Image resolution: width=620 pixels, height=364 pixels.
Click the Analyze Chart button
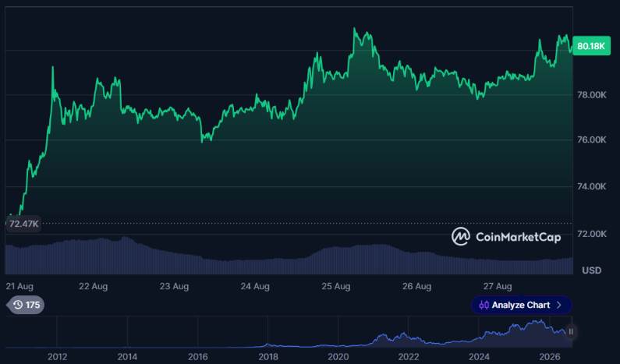[x=521, y=305]
